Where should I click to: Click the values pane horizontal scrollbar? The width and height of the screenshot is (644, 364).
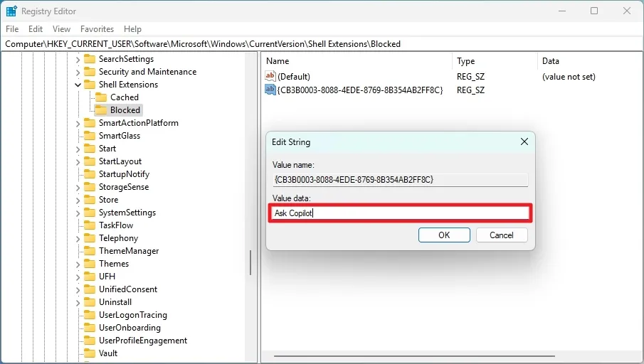point(414,356)
